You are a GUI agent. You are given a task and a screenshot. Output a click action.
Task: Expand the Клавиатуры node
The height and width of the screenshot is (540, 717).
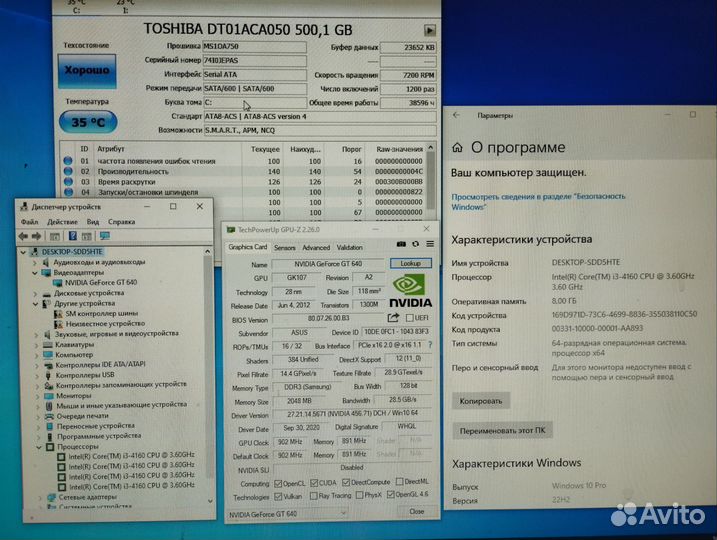[37, 345]
